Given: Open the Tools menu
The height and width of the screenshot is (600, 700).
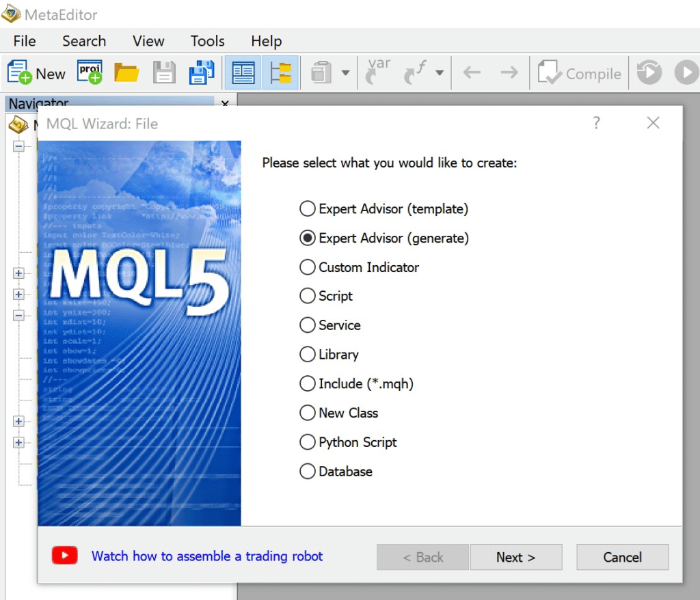Looking at the screenshot, I should (207, 41).
